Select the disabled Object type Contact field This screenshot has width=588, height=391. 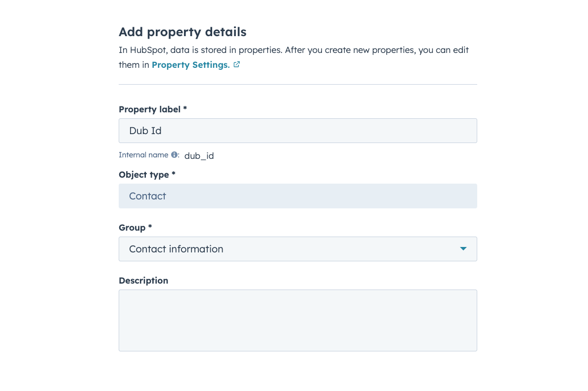298,196
